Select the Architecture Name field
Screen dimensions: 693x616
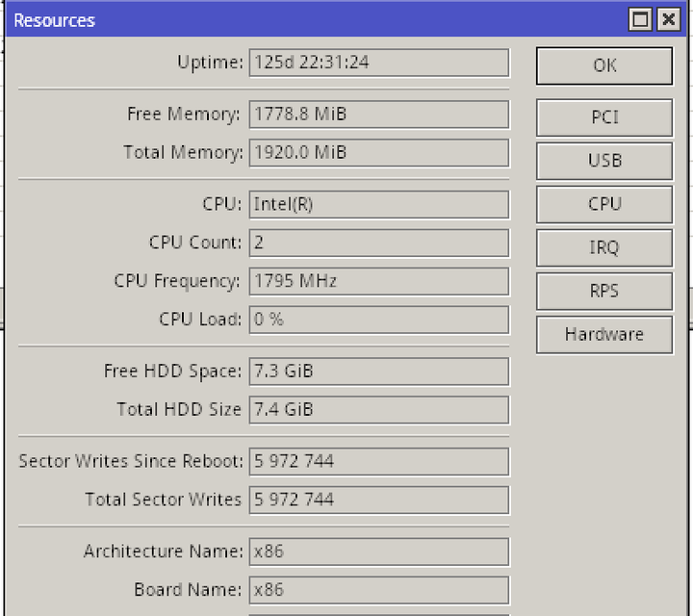point(379,552)
